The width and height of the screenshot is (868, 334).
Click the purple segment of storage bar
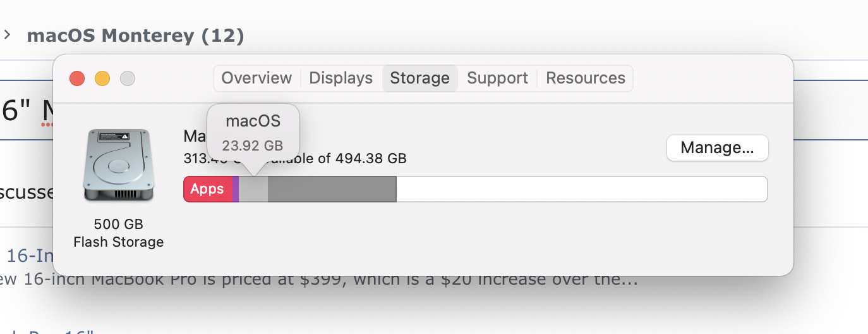point(236,189)
